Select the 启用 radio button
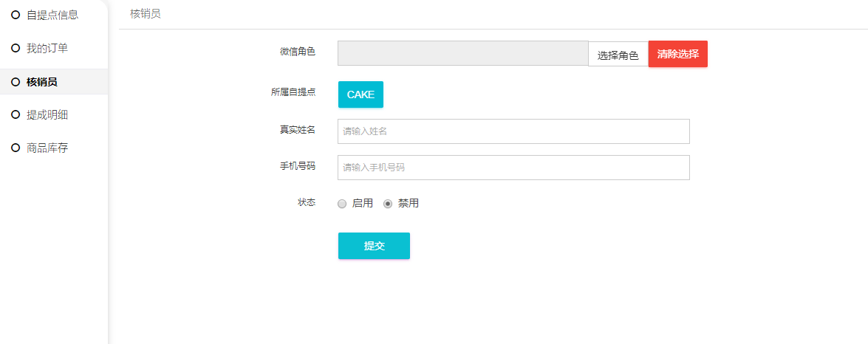This screenshot has height=344, width=868. coord(342,204)
